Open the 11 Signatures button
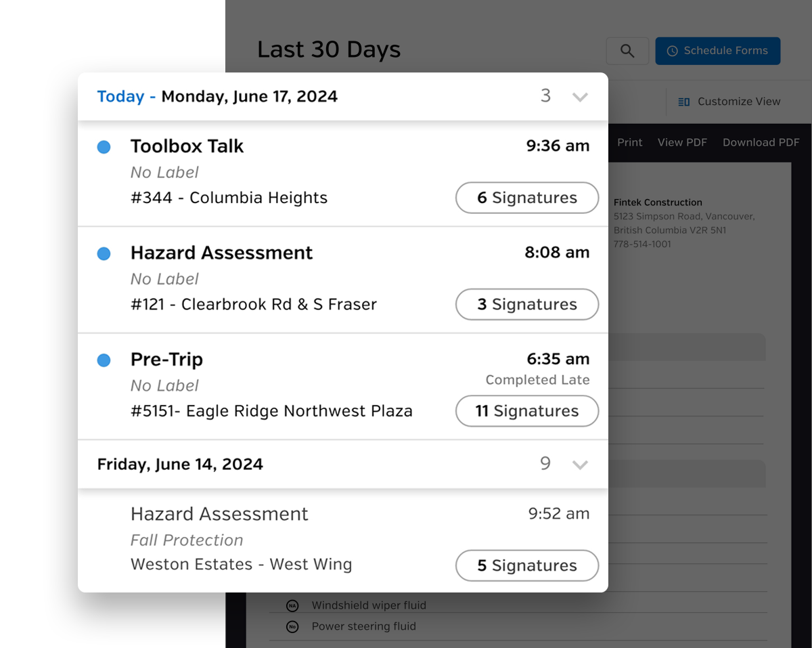 point(527,411)
